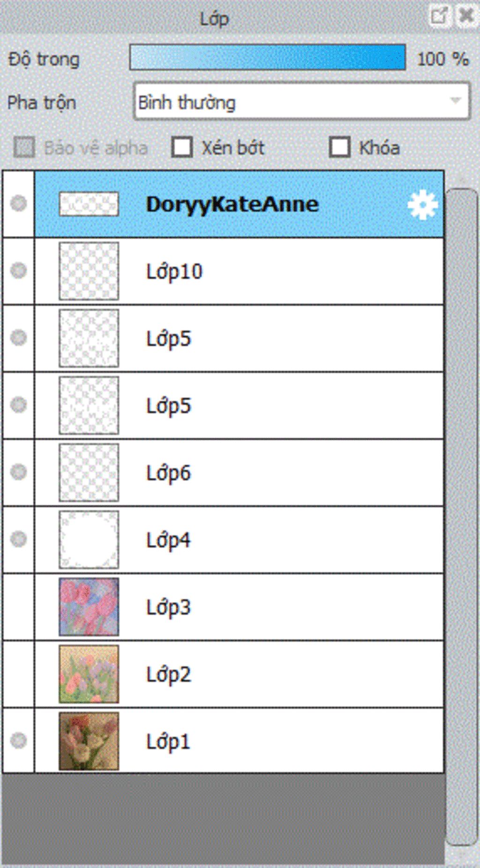Image resolution: width=480 pixels, height=868 pixels.
Task: Enable the Khóa checkbox
Action: tap(339, 147)
